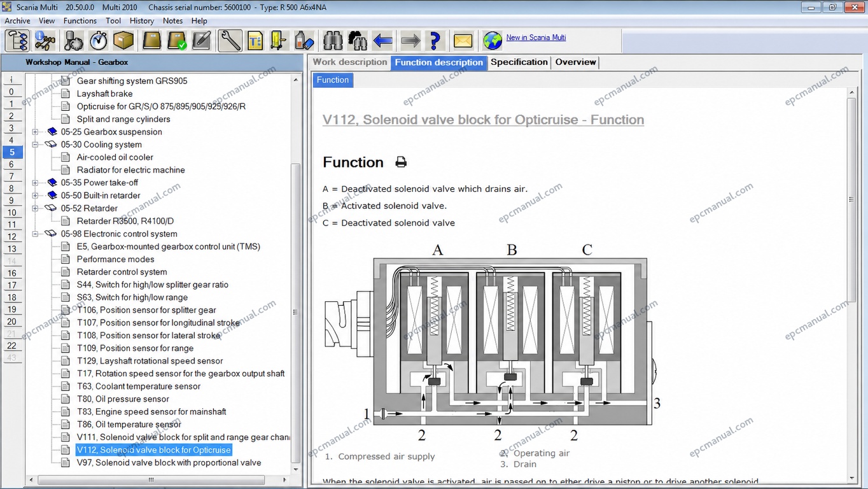
Task: Switch to the Work description tab
Action: click(x=350, y=62)
